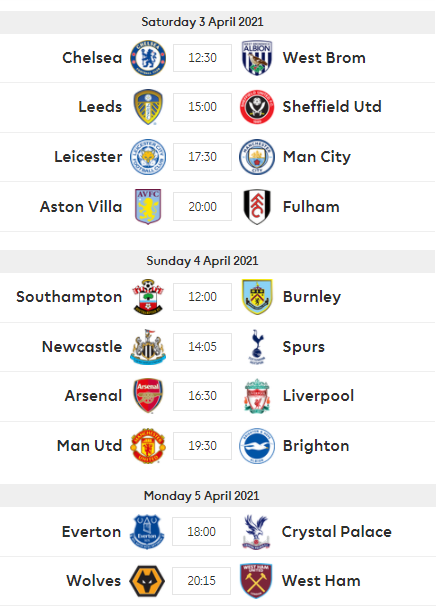The height and width of the screenshot is (614, 436).
Task: Open the Fulham FC shield icon
Action: (257, 207)
